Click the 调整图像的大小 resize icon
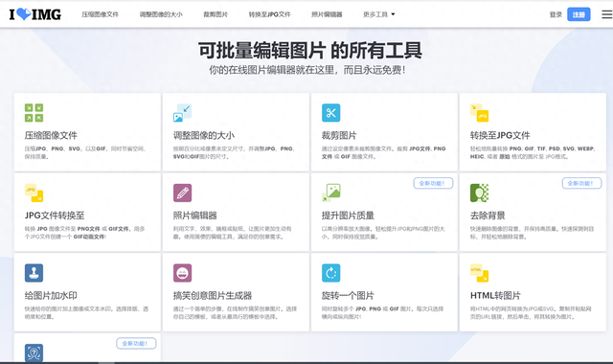Screen dimensions: 613x364 point(182,113)
